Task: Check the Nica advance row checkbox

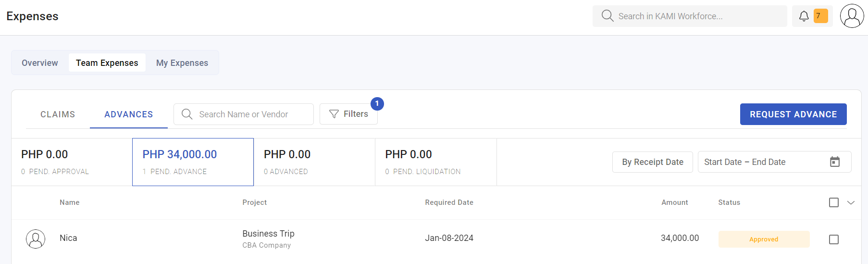Action: point(834,239)
